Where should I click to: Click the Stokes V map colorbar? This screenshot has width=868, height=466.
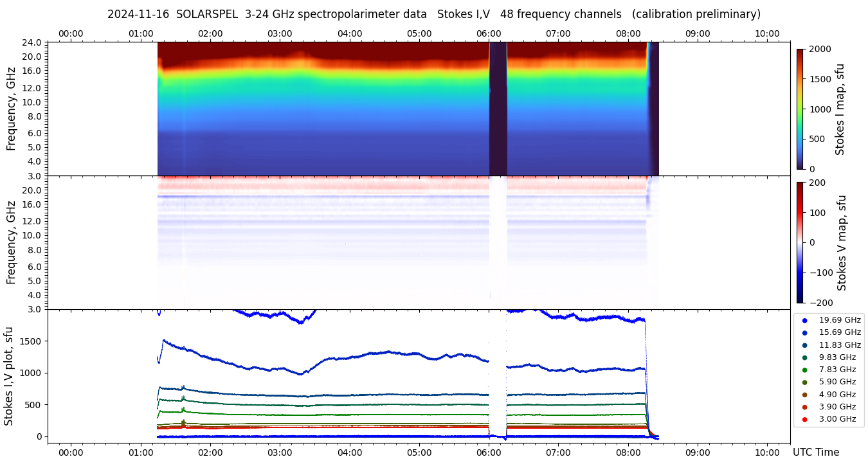tap(800, 242)
